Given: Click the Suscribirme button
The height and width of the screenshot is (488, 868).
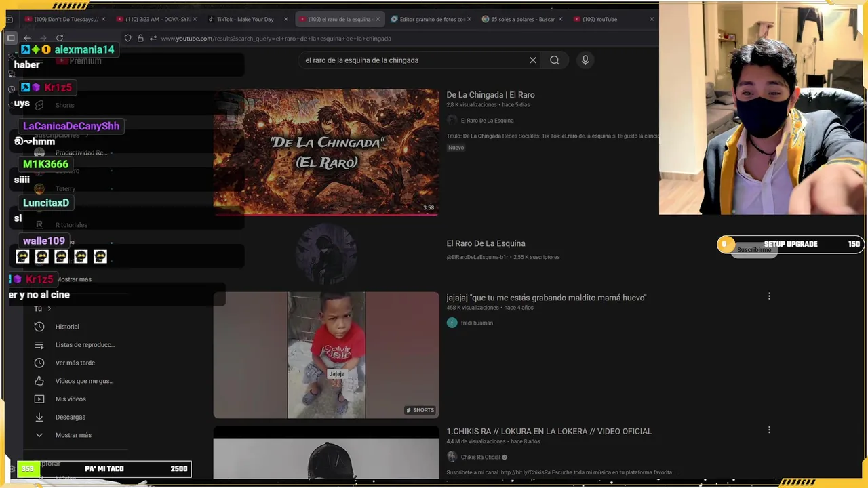Looking at the screenshot, I should tap(754, 250).
